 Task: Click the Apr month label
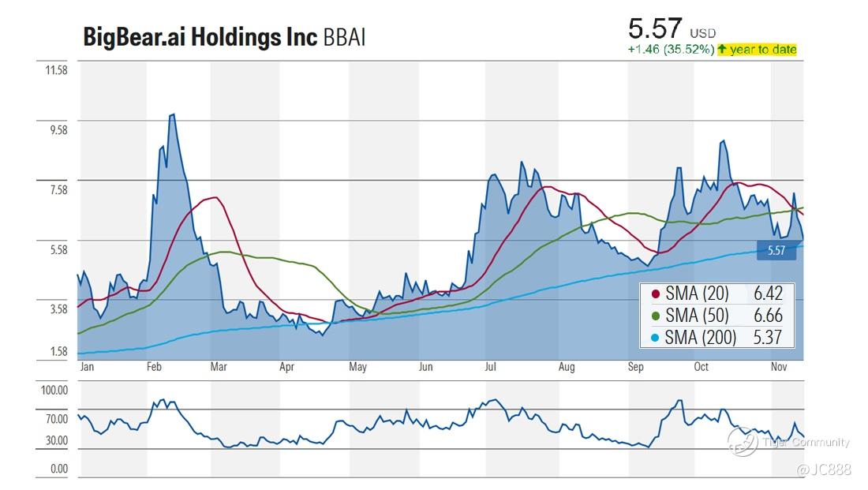click(x=286, y=367)
